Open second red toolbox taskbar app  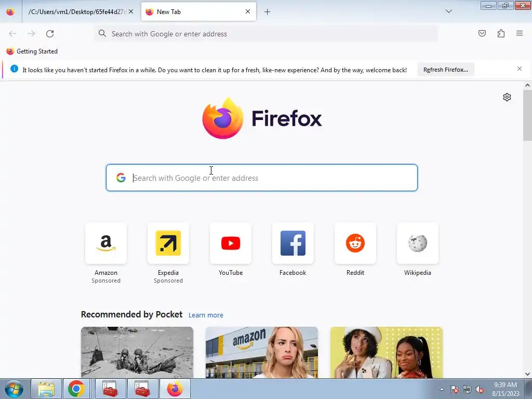tap(142, 389)
